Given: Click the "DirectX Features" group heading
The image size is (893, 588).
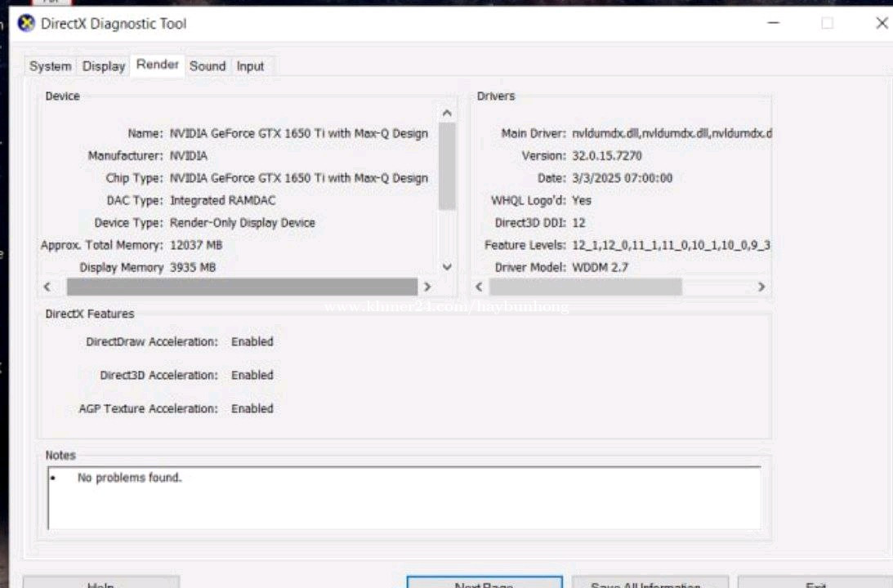Looking at the screenshot, I should point(90,314).
